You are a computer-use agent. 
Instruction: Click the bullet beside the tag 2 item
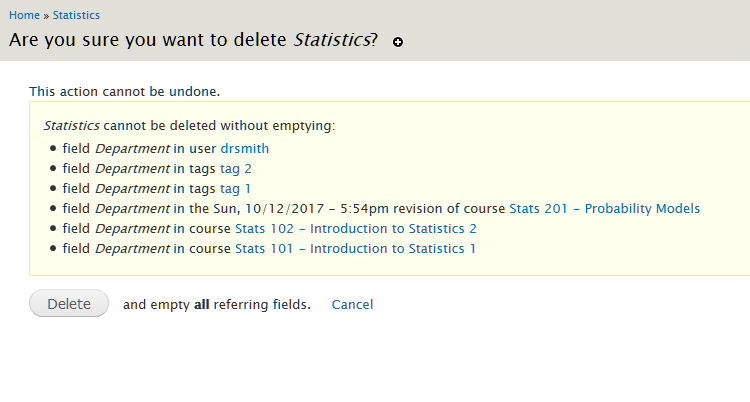point(53,169)
